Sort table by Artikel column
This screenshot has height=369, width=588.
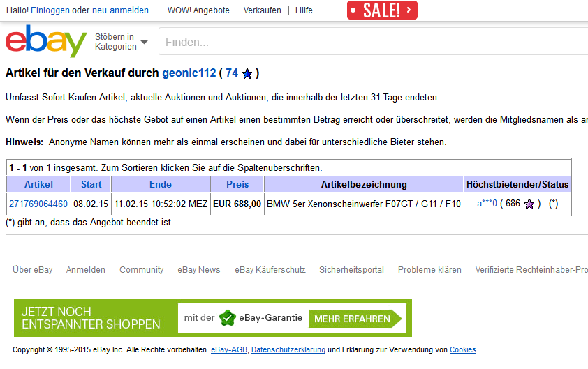coord(38,184)
